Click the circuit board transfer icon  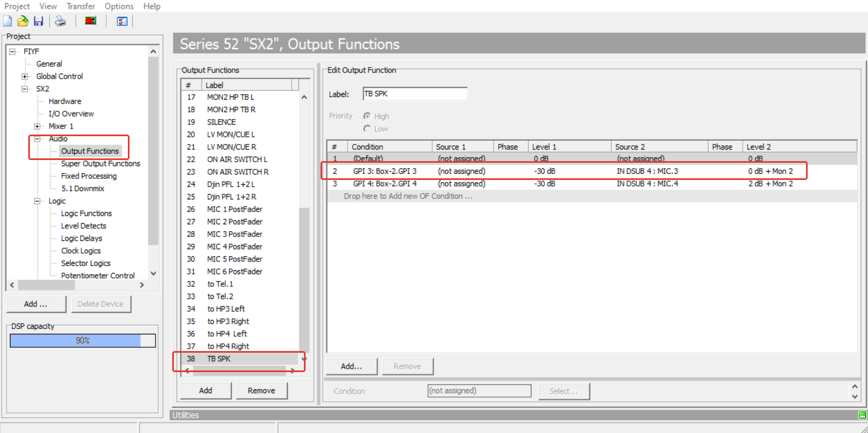pyautogui.click(x=90, y=22)
